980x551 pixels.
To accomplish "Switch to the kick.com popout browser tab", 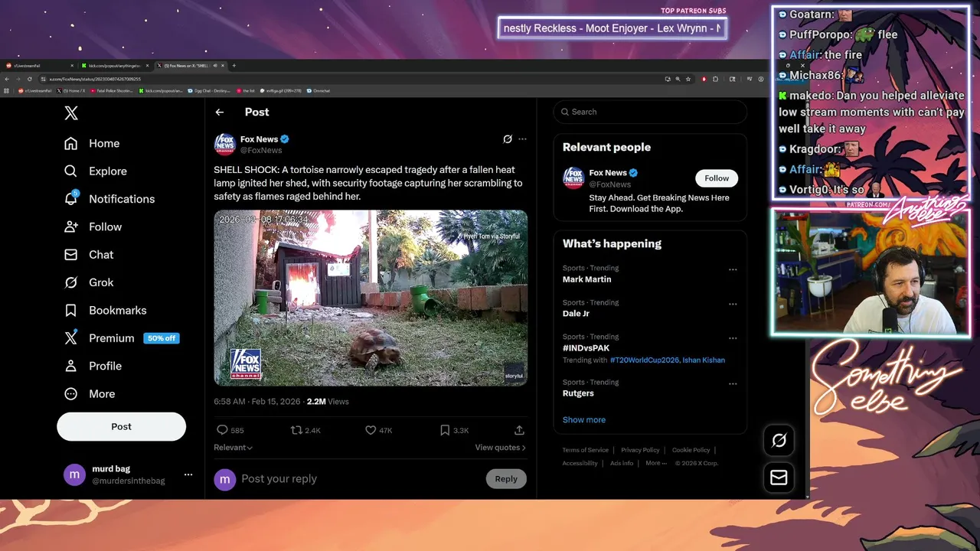I will [115, 66].
